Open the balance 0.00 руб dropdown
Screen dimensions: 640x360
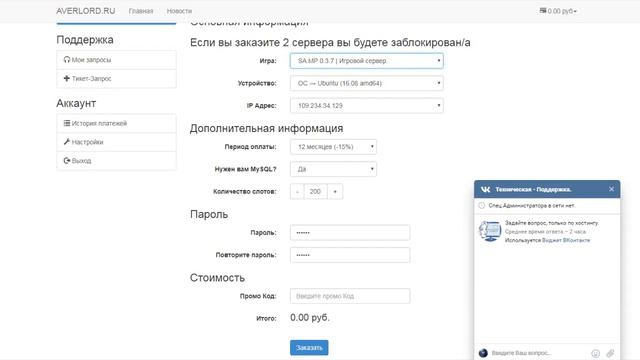558,11
